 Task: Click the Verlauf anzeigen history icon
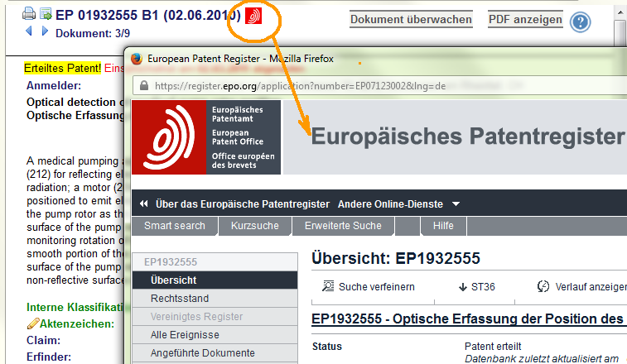(x=543, y=286)
